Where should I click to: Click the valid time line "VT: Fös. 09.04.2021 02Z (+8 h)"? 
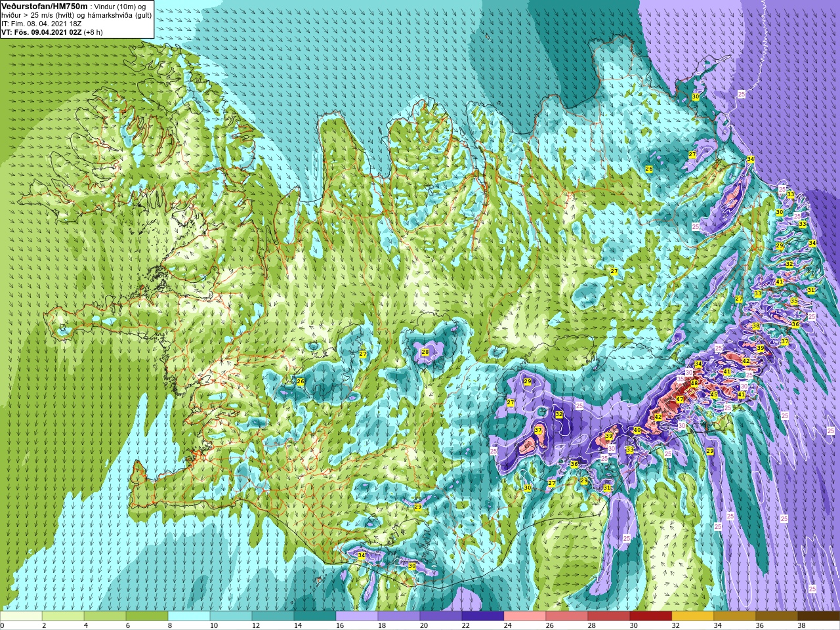pos(52,32)
